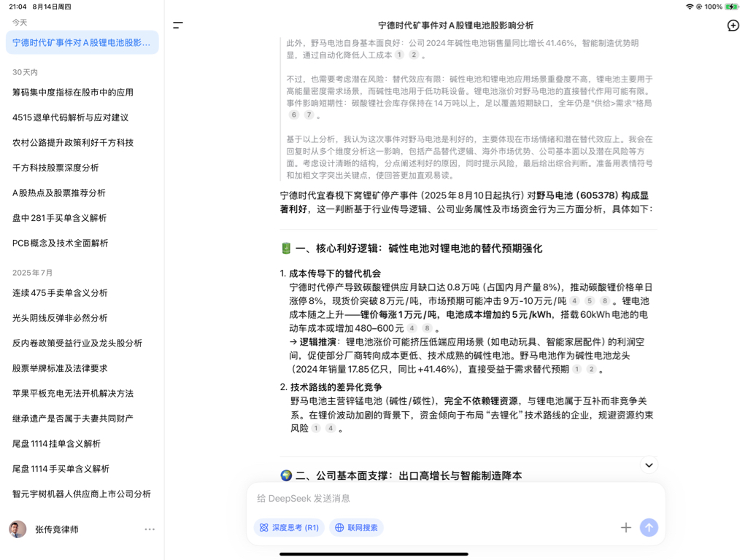Click heading 二、公司基本面支撑
Image resolution: width=748 pixels, height=560 pixels.
coord(401,475)
